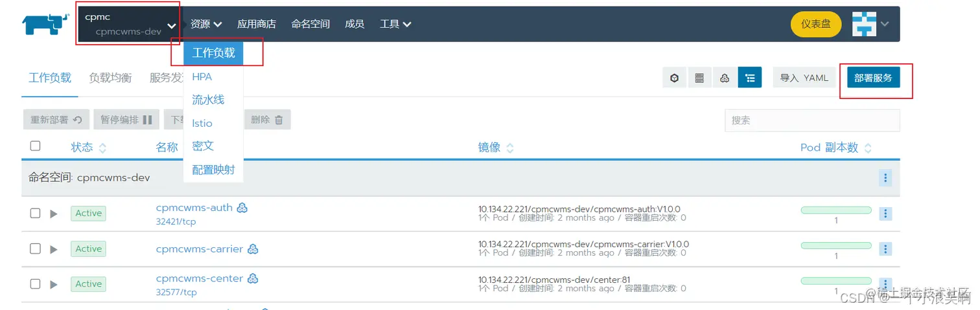Click the Active badge for cpmcwms-carrier
Screen dimensions: 980x310
tap(88, 249)
